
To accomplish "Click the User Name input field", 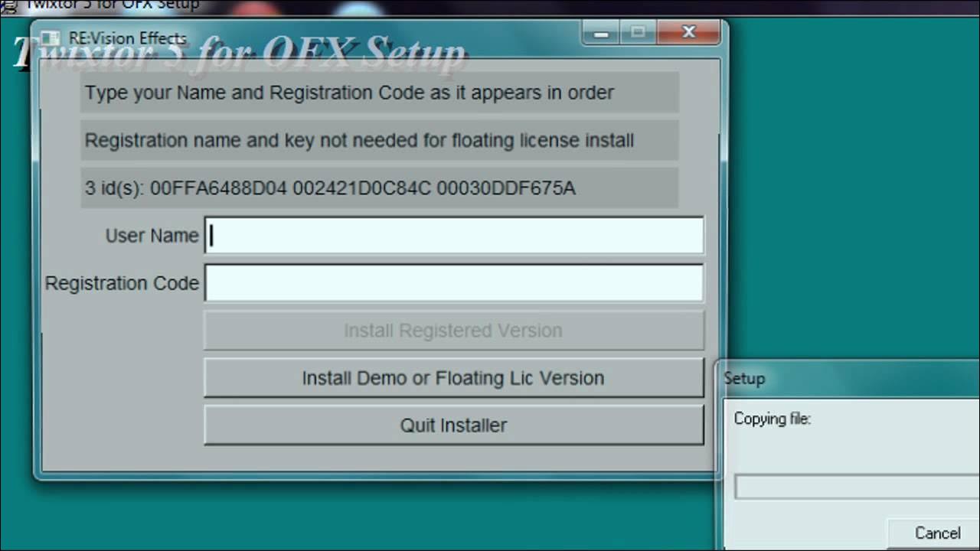I will [454, 235].
